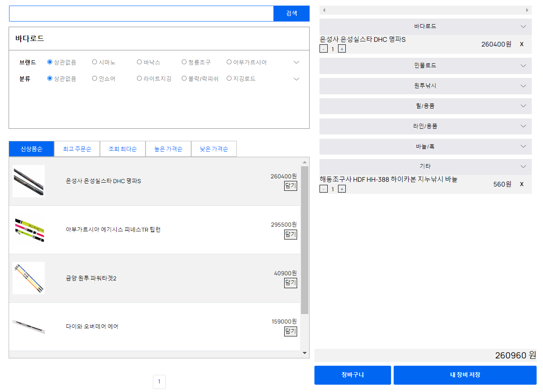
Task: Expand the 릴/용품 cart section
Action: pyautogui.click(x=425, y=106)
